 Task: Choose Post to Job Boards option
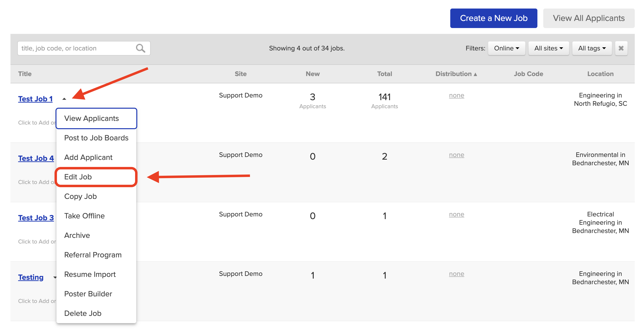click(x=96, y=138)
